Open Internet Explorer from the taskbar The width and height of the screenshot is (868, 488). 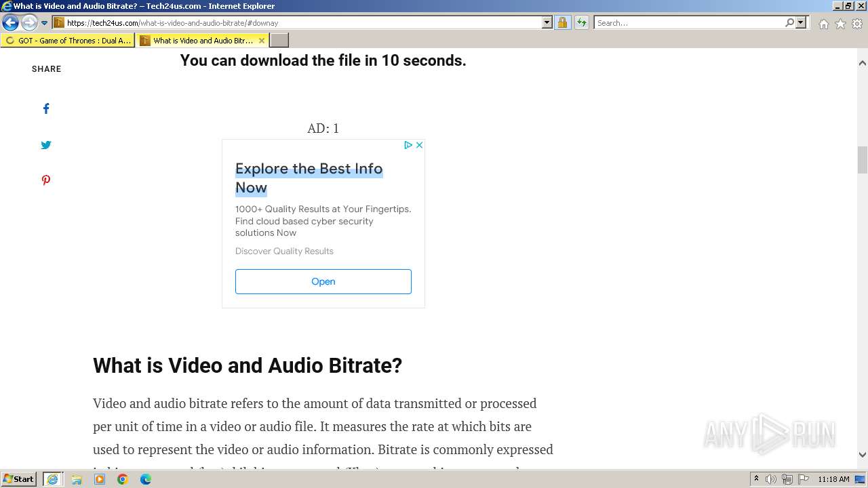pos(52,479)
